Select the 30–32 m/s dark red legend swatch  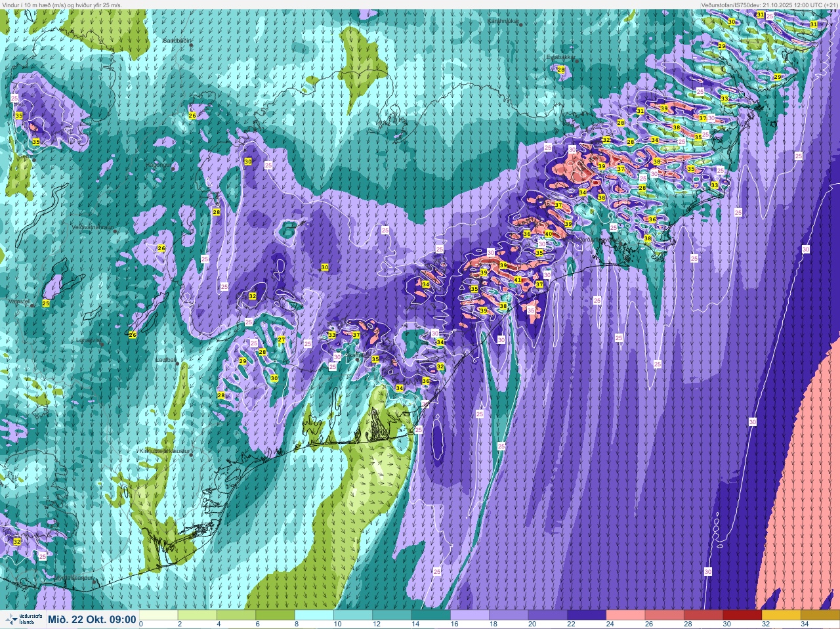click(x=742, y=615)
